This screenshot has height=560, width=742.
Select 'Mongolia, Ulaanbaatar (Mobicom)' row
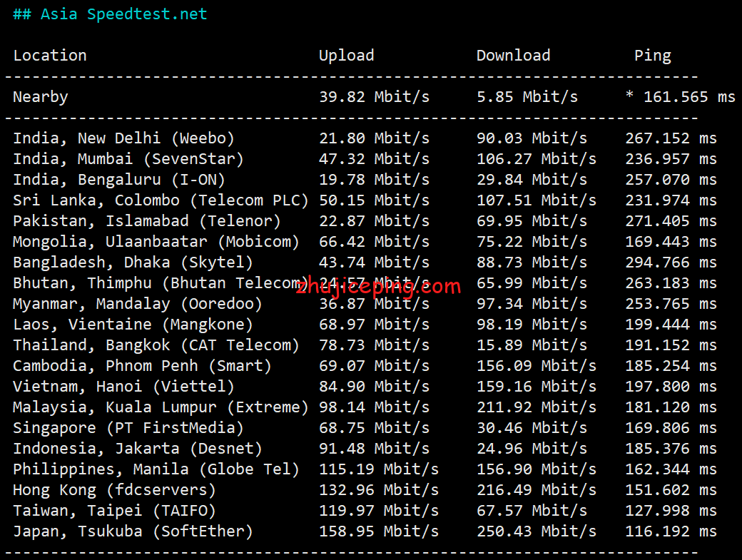[x=365, y=242]
